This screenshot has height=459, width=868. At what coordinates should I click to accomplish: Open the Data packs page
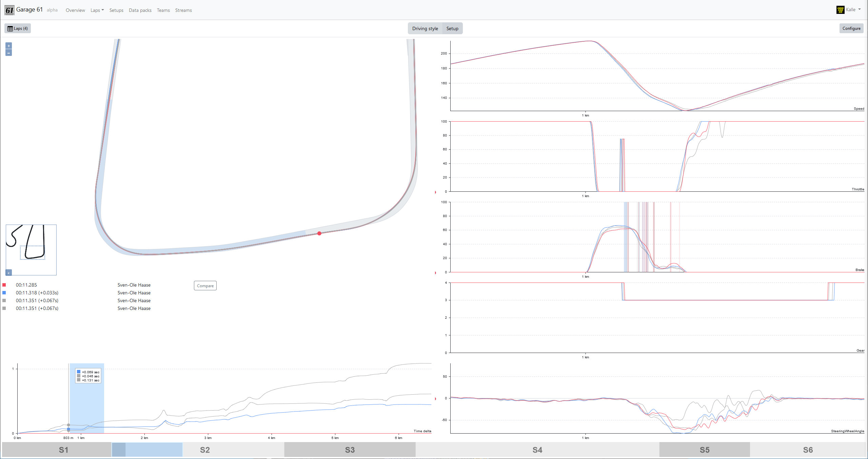point(140,10)
